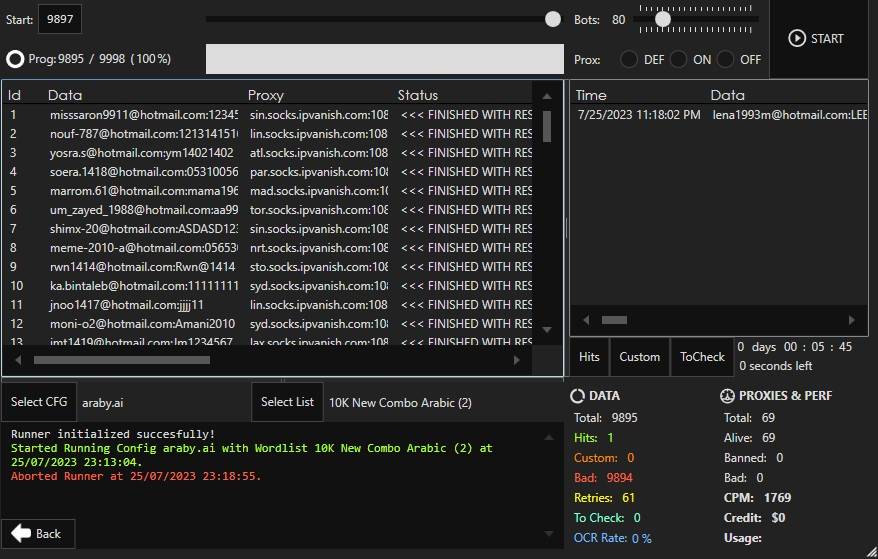
Task: Select the DEF proxy radio option
Action: 629,59
